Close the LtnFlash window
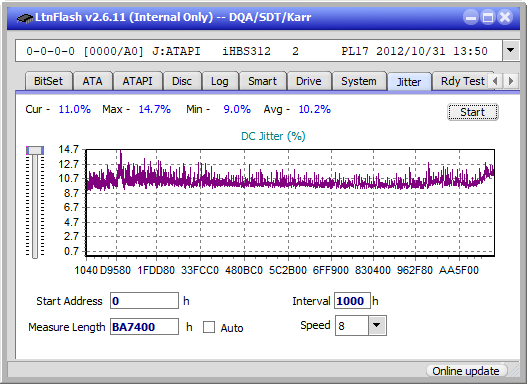This screenshot has width=527, height=384. (x=505, y=17)
